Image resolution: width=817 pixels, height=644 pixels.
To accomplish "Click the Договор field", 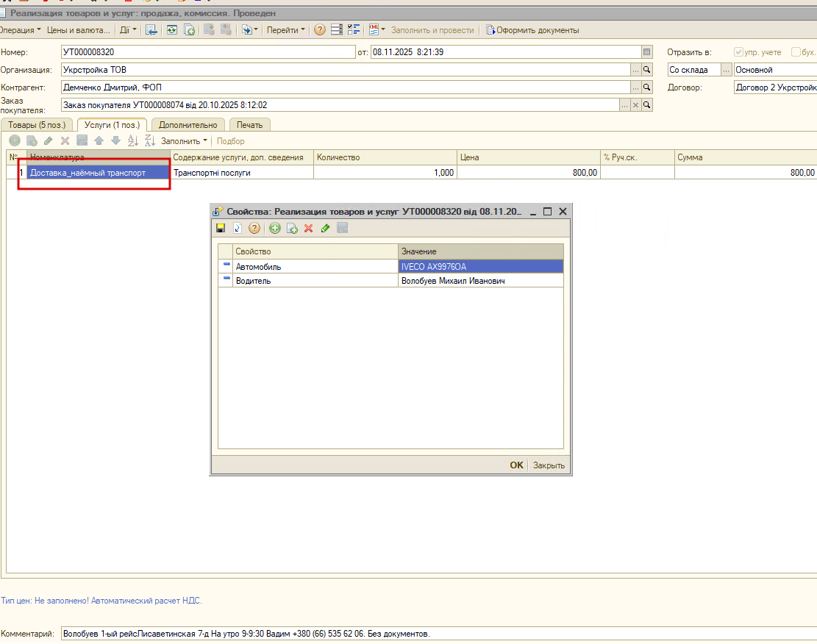I will coord(775,87).
